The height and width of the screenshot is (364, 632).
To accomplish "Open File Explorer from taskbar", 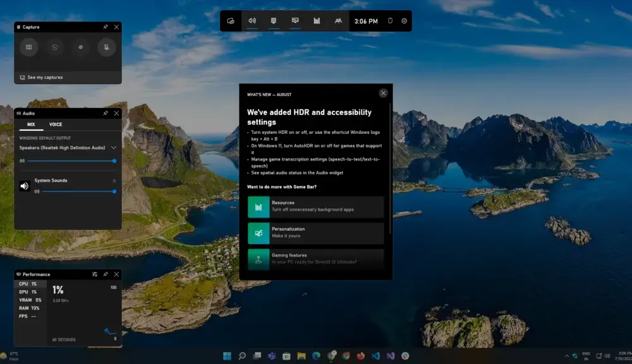I will [301, 356].
